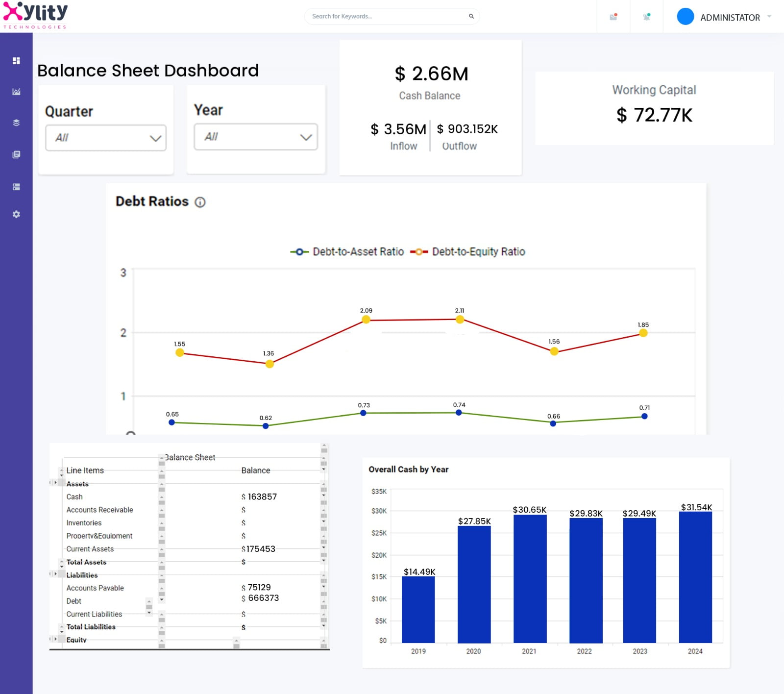The height and width of the screenshot is (694, 784).
Task: Open the Quarter dropdown
Action: 106,138
